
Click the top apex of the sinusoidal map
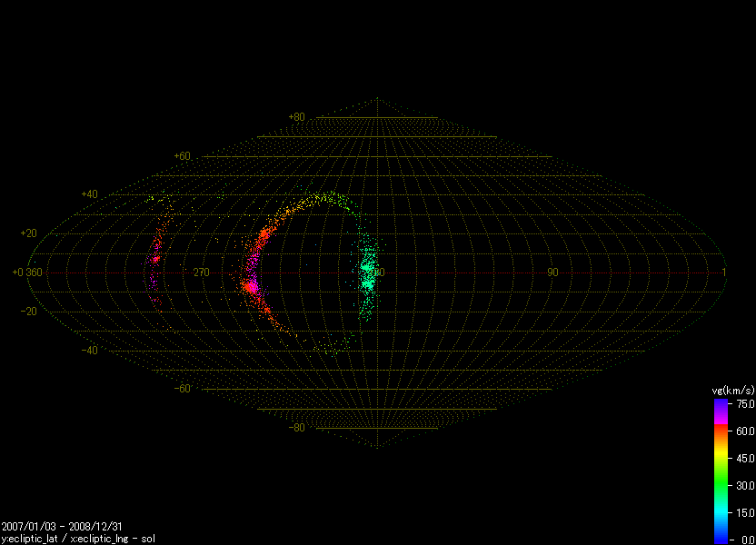(377, 98)
